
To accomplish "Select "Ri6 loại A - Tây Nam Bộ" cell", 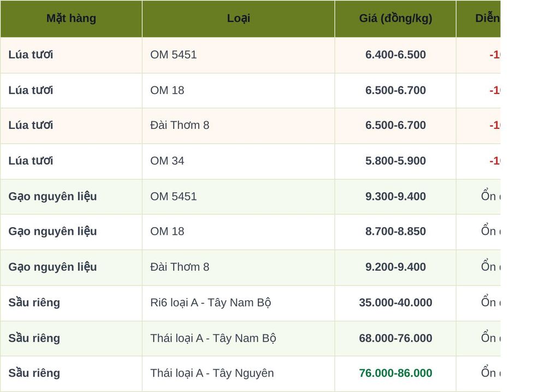I will tap(239, 303).
